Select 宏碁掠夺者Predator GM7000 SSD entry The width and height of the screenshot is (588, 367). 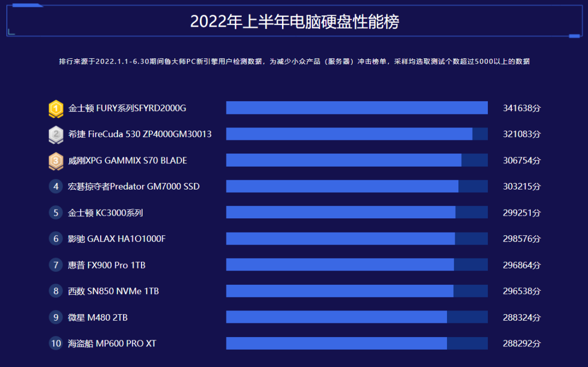tap(133, 186)
